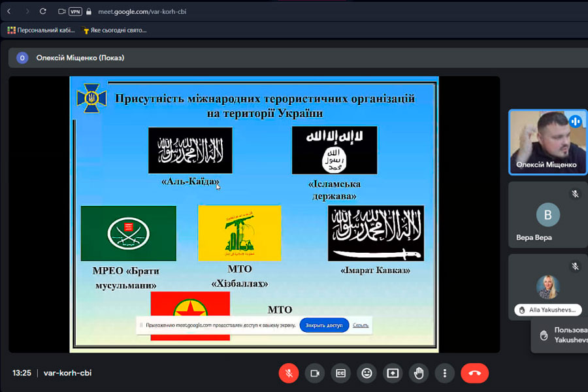Click the browser back arrow
The width and height of the screenshot is (588, 392).
click(9, 11)
